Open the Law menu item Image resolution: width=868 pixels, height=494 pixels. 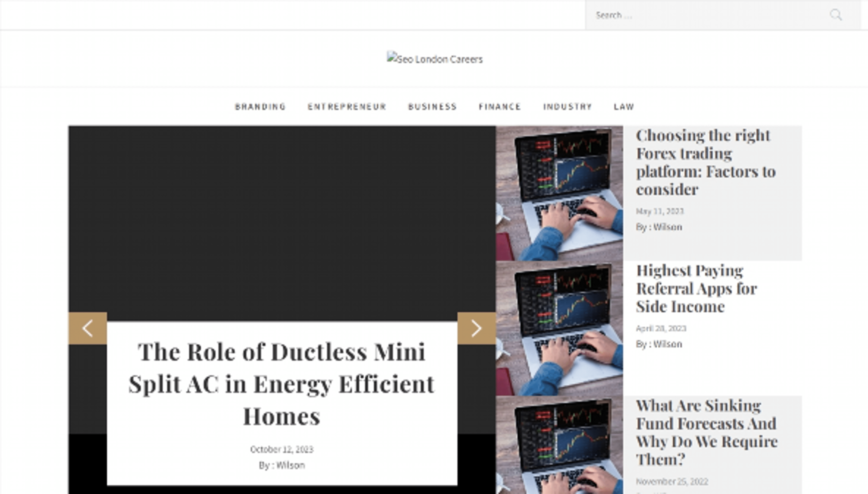[x=624, y=106]
